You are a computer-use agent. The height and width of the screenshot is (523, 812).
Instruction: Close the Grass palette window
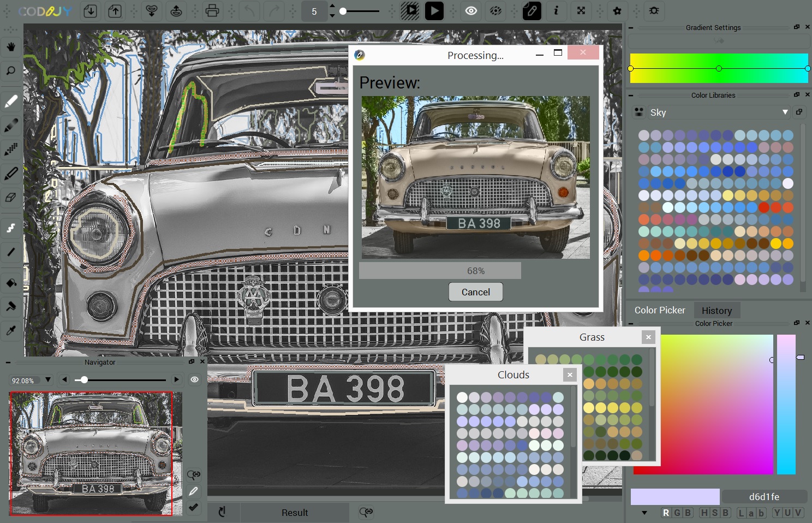pos(648,337)
